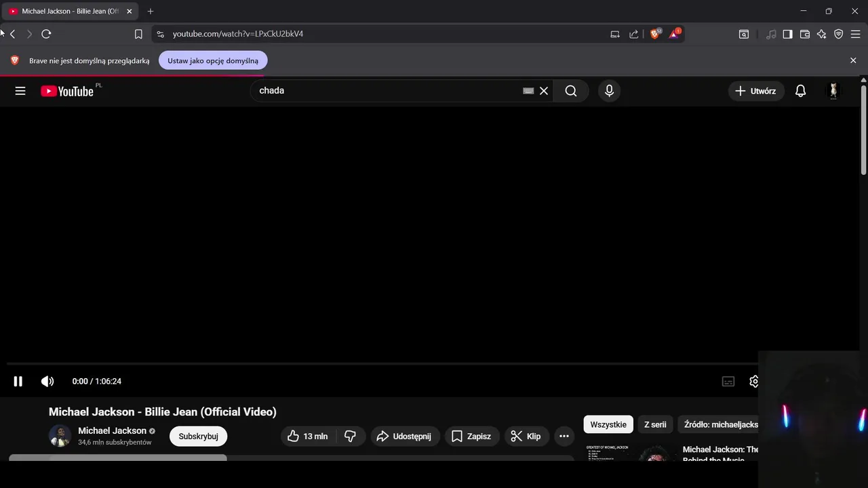Image resolution: width=868 pixels, height=488 pixels.
Task: Create a clip with Klip
Action: pos(527,436)
